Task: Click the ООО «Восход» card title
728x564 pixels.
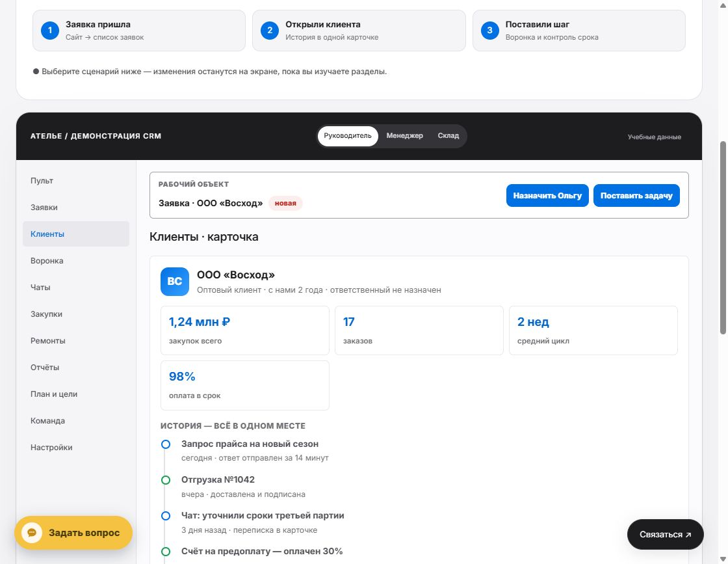Action: [x=236, y=275]
